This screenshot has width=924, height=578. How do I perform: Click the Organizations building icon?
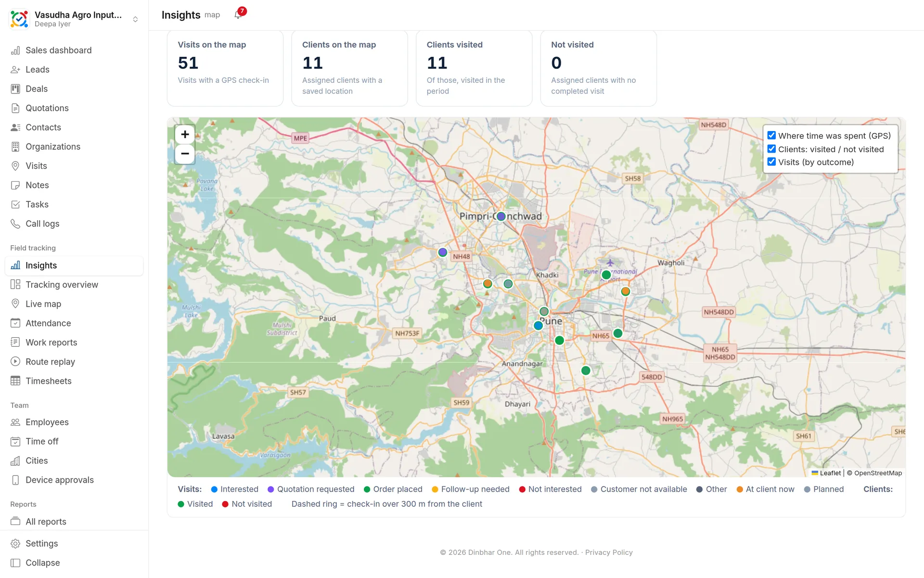click(15, 147)
